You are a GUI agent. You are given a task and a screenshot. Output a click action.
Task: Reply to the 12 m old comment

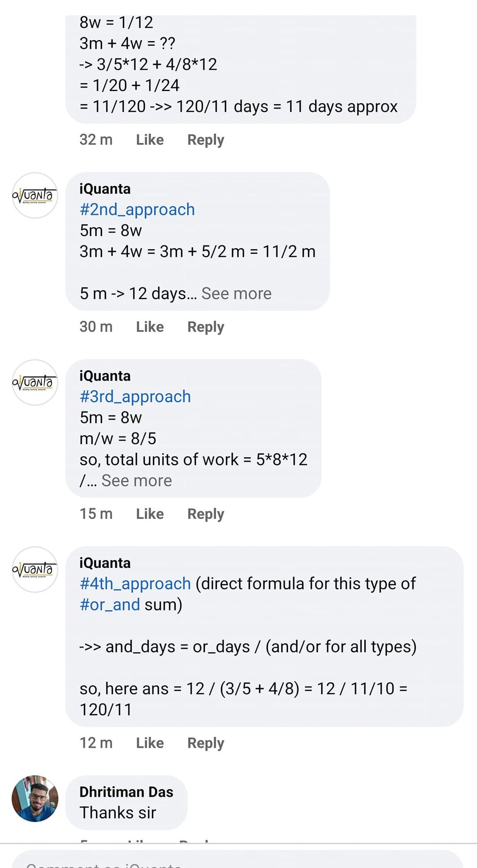point(205,742)
